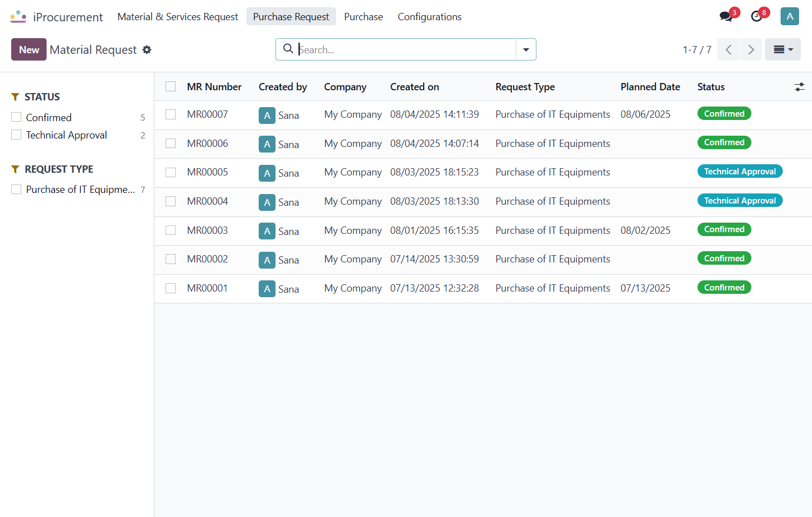The width and height of the screenshot is (812, 517).
Task: Enable the Technical Approval status filter checkbox
Action: tap(16, 135)
